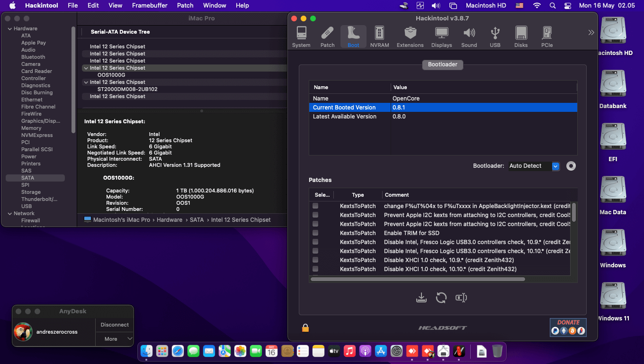Select the Patch bandage icon
This screenshot has width=644, height=364.
327,37
